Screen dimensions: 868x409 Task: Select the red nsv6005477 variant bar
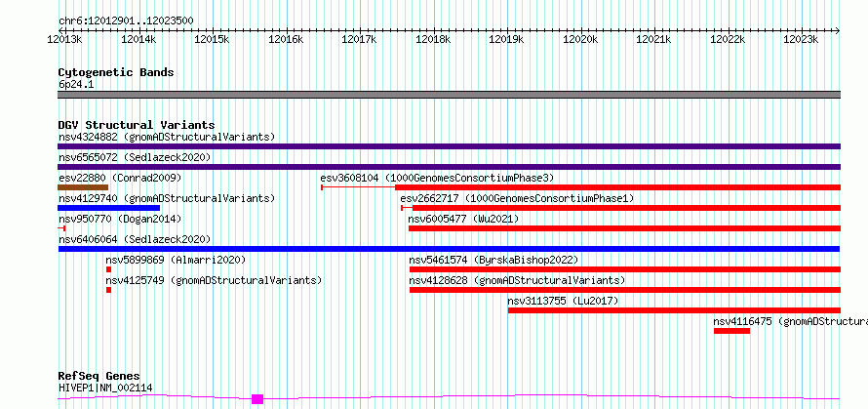tap(624, 228)
